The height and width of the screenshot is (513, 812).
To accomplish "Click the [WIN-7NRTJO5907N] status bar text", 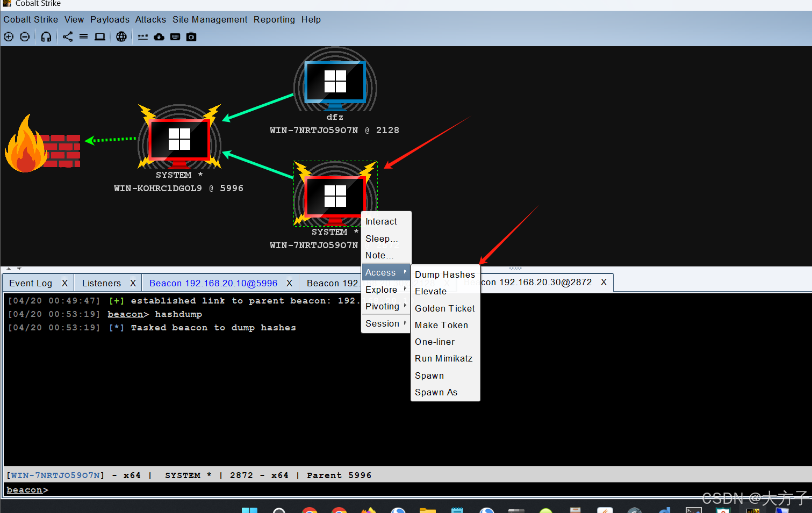I will click(55, 475).
